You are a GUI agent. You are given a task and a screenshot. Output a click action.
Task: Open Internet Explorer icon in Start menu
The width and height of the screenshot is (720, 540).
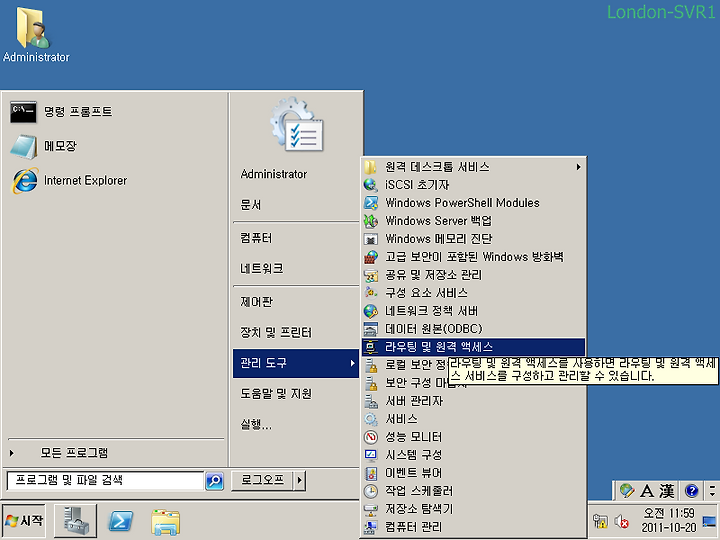coord(25,180)
